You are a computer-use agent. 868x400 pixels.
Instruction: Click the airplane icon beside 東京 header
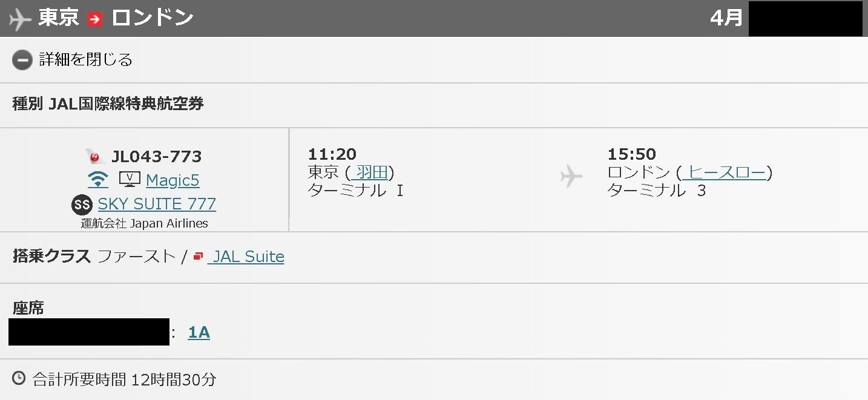(20, 19)
